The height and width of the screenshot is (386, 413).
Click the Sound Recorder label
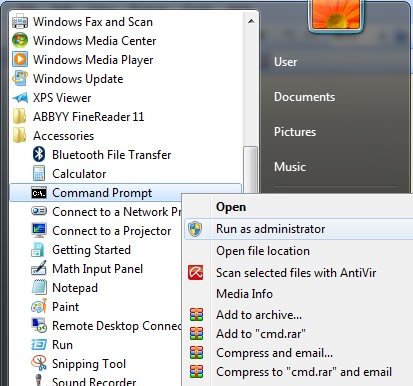coord(94,381)
